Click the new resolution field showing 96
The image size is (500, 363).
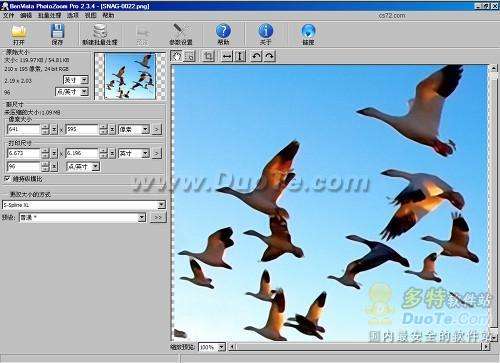24,166
